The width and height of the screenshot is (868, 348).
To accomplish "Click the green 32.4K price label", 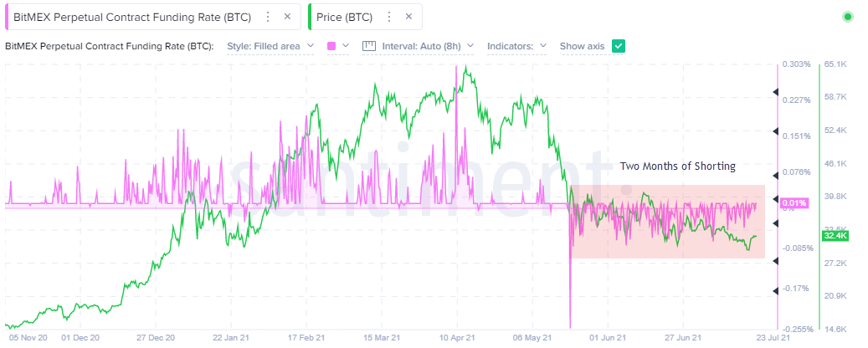I will tap(834, 236).
